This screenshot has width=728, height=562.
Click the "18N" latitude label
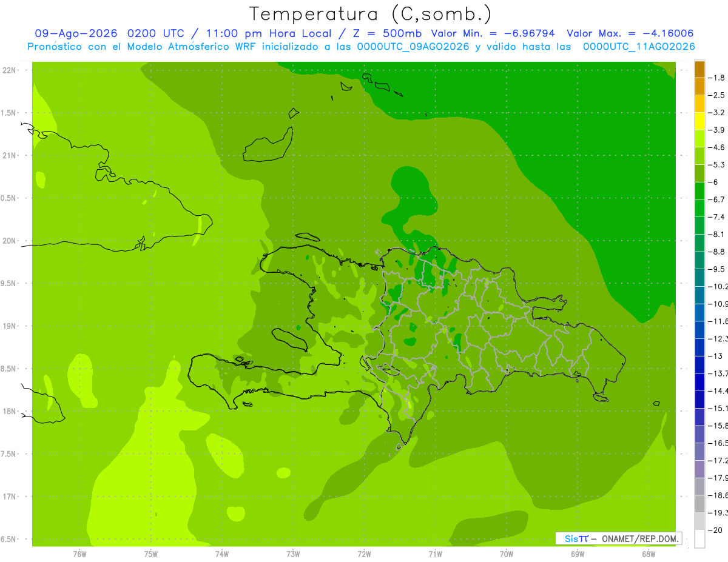tap(10, 411)
